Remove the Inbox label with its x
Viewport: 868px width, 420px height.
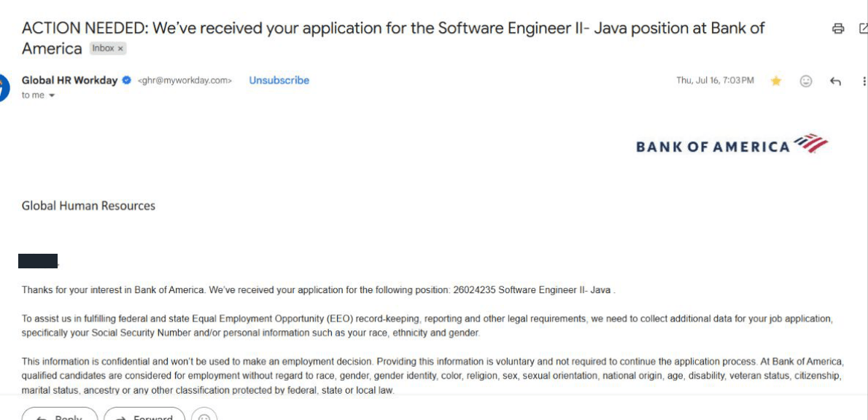tap(120, 49)
